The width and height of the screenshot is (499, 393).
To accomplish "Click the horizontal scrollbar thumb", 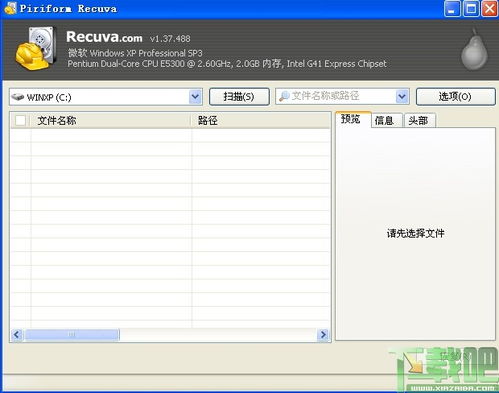I will [72, 335].
